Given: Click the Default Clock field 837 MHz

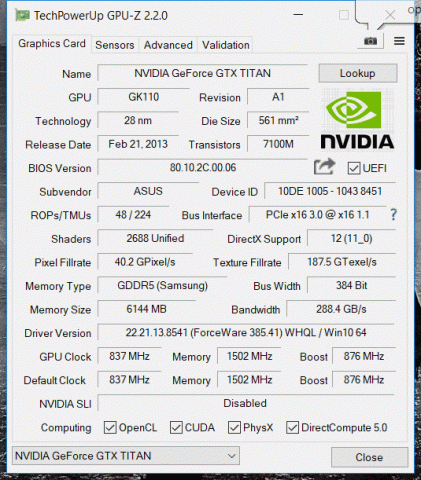Looking at the screenshot, I should tap(129, 380).
